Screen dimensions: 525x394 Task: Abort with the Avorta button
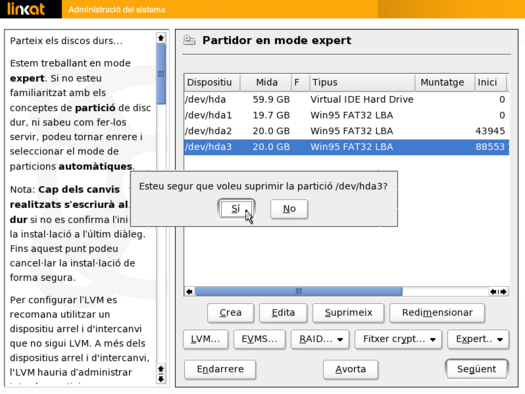click(351, 369)
